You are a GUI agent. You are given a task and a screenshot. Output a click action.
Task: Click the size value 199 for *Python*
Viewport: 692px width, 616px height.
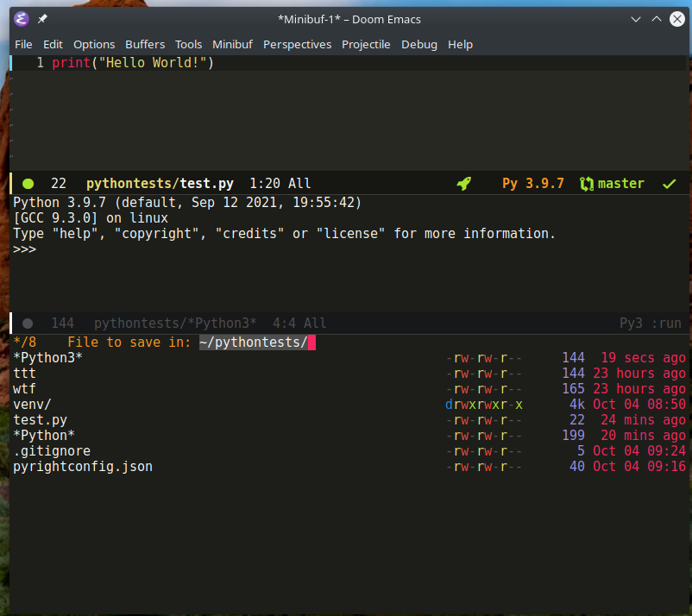tap(573, 436)
